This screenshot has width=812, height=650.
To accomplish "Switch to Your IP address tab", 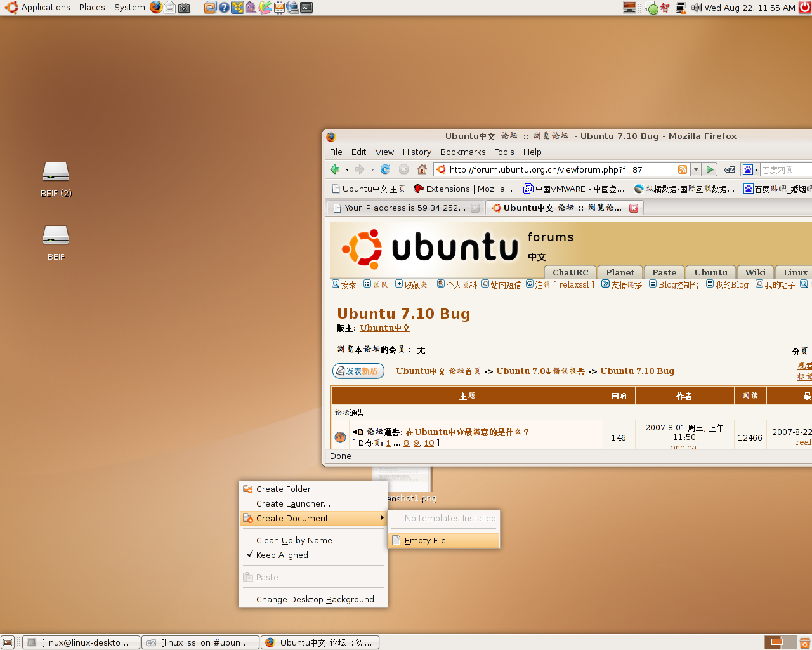I will 406,208.
